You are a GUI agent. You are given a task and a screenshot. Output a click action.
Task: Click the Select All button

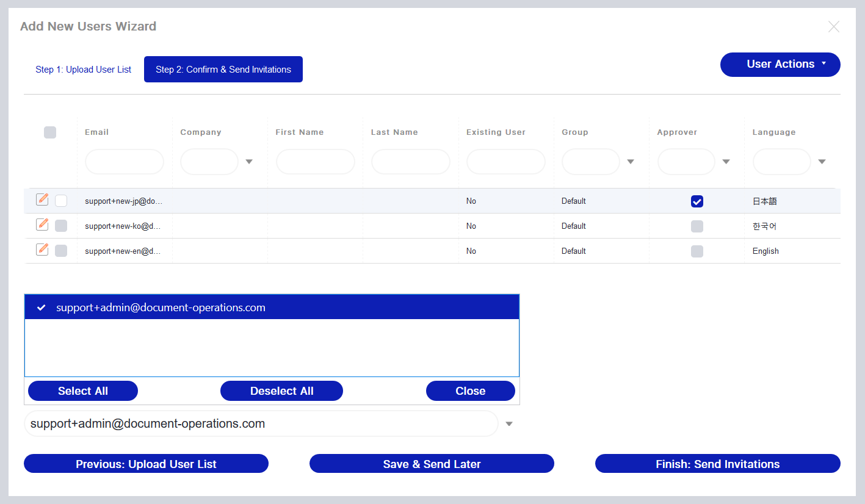(x=83, y=391)
